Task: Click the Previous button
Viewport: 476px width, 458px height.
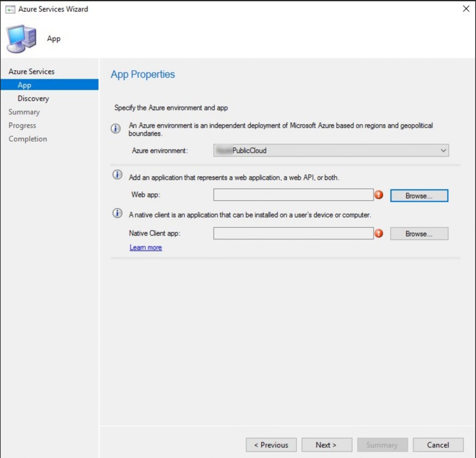Action: point(271,445)
